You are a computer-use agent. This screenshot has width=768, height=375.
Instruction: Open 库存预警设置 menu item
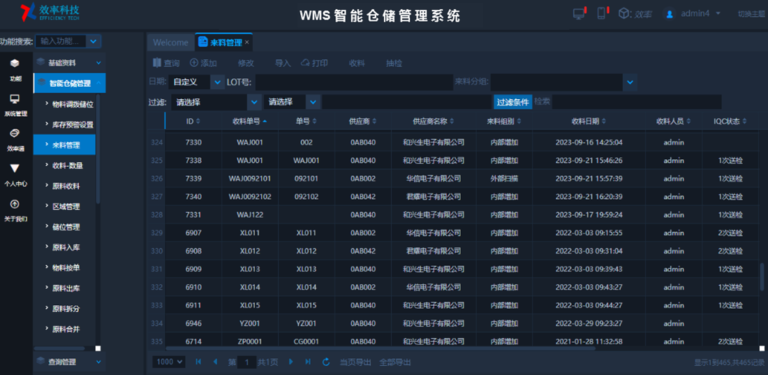pos(72,124)
